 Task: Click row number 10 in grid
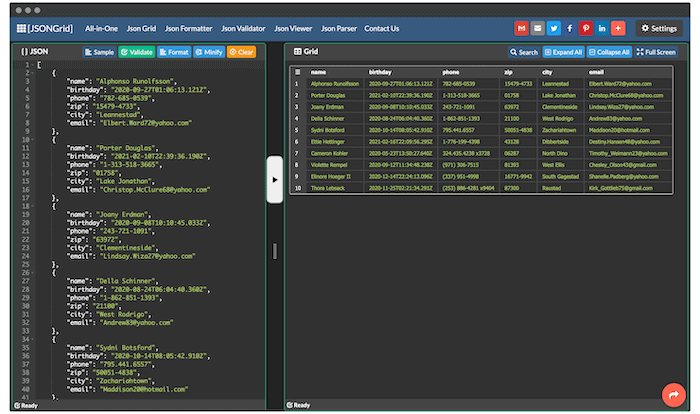pyautogui.click(x=298, y=188)
